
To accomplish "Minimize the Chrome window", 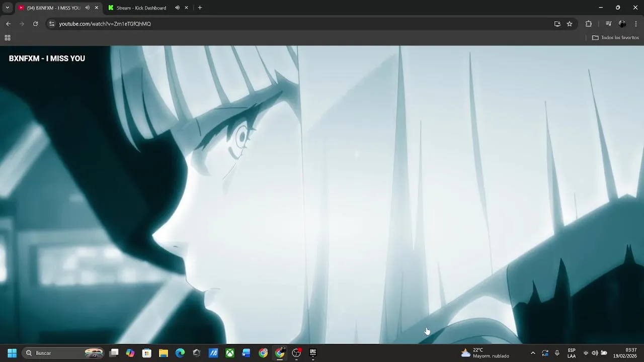I will [x=601, y=8].
